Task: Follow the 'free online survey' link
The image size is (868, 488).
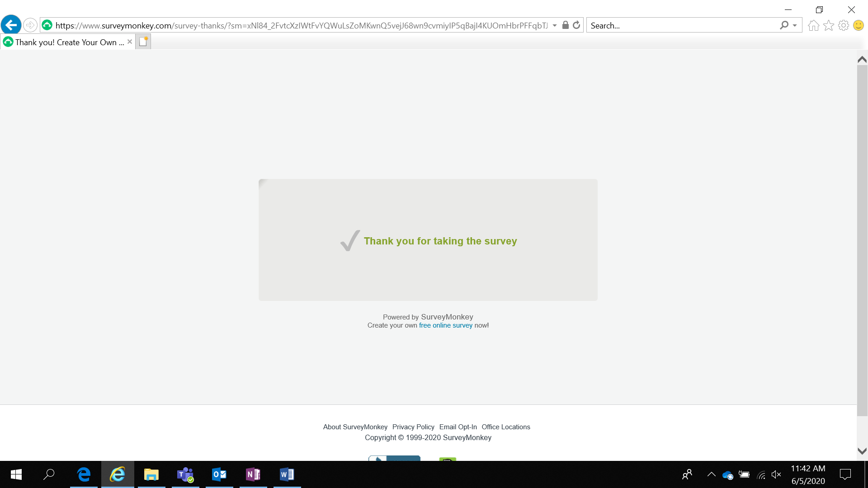Action: pos(445,325)
